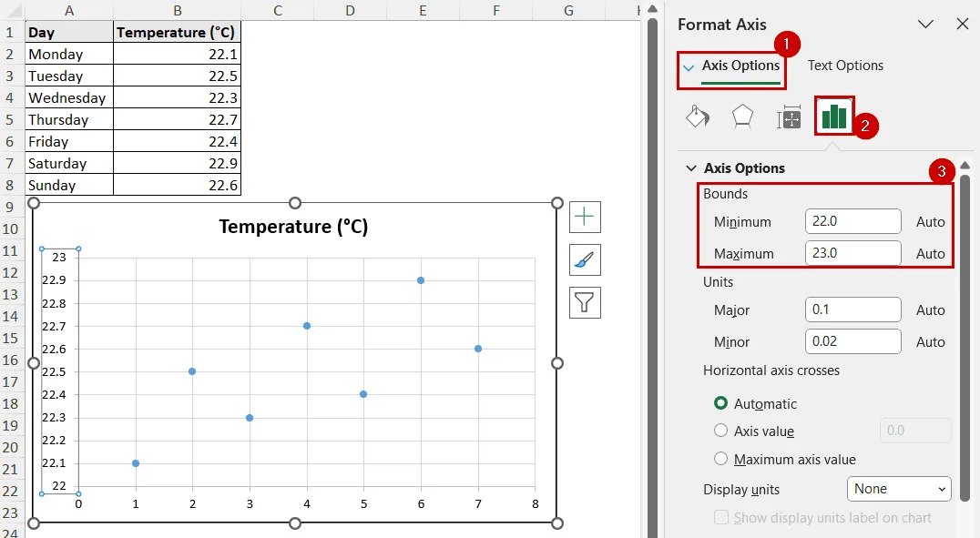
Task: Click the Chart Elements plus button
Action: [x=585, y=218]
